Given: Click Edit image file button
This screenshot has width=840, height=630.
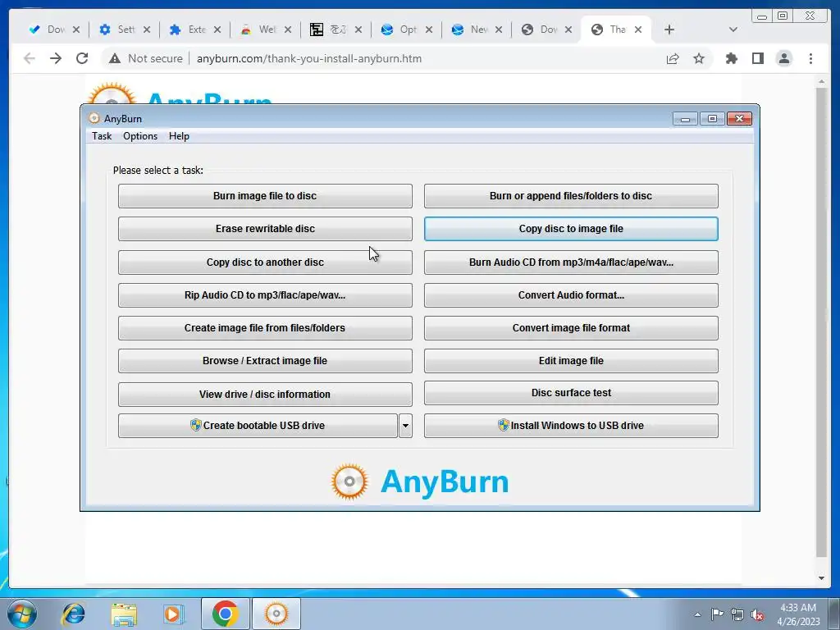Looking at the screenshot, I should coord(571,361).
